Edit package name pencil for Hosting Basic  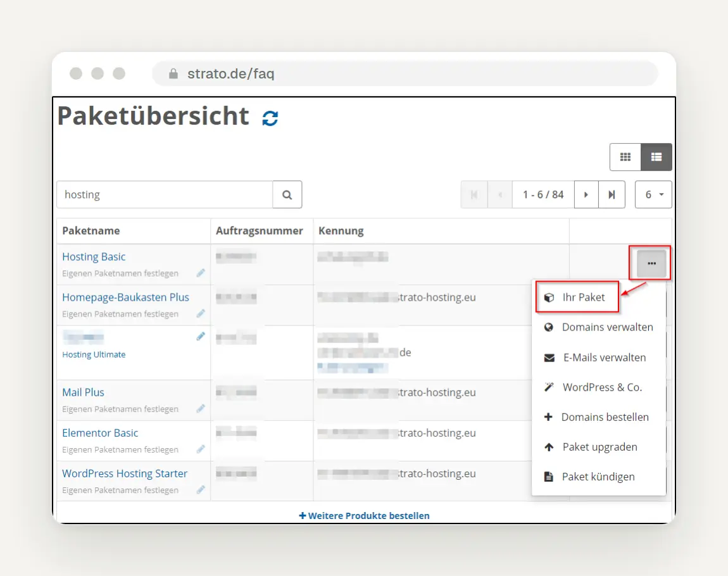201,273
